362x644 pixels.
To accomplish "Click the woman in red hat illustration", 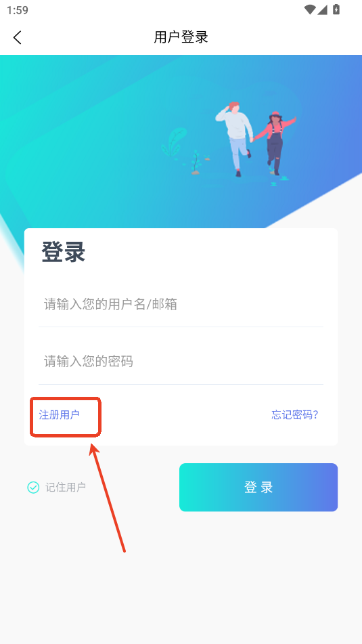I will pos(275,142).
